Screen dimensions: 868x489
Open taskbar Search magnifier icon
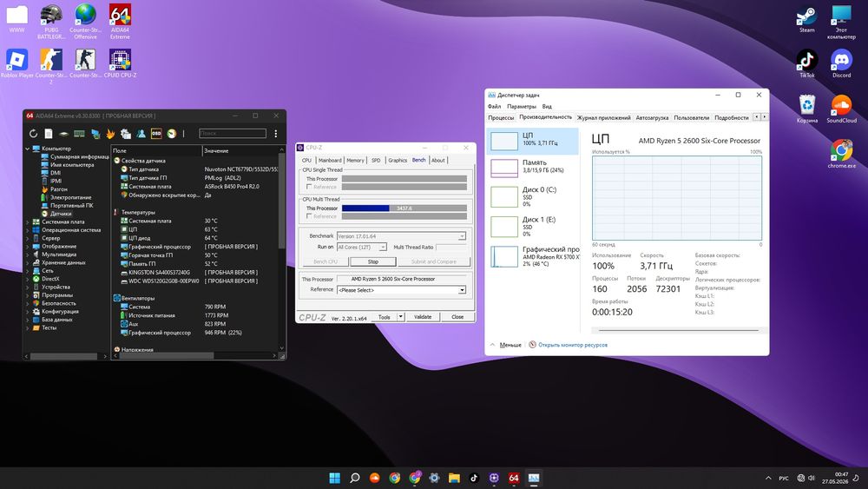pos(355,478)
